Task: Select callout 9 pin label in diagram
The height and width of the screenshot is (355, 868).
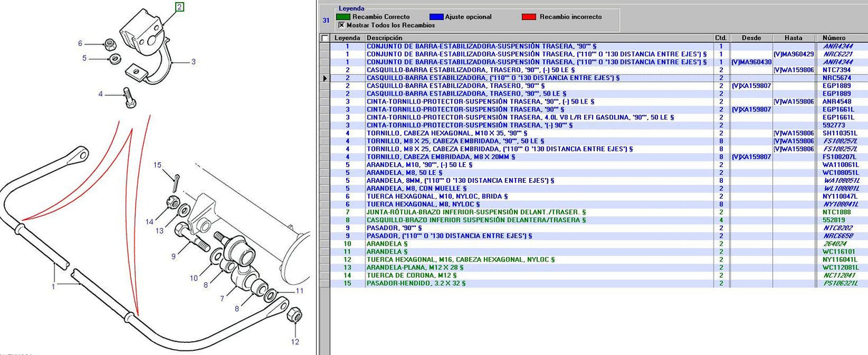Action: tap(172, 255)
